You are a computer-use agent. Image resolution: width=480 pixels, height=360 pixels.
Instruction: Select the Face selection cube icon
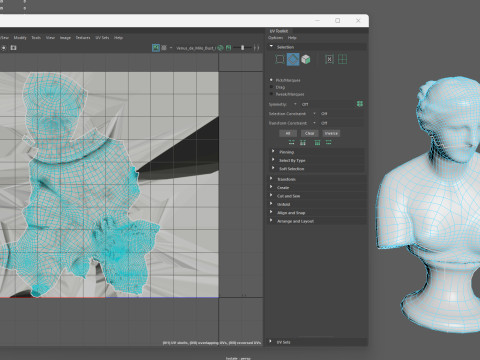click(306, 59)
